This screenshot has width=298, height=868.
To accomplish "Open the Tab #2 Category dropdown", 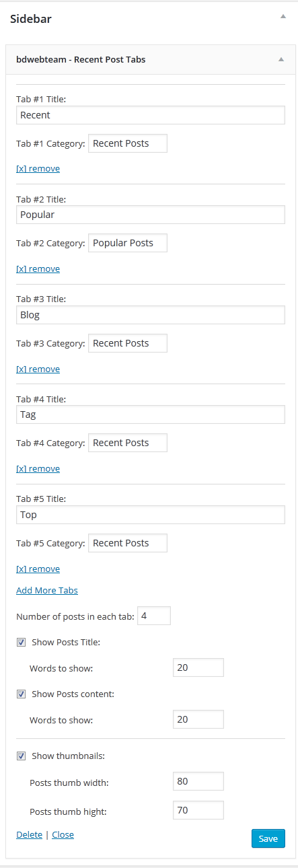I will coord(128,243).
